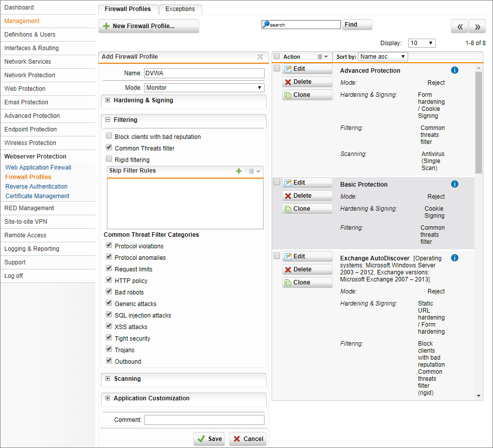The height and width of the screenshot is (448, 493).
Task: Cancel adding the firewall profile
Action: (248, 439)
